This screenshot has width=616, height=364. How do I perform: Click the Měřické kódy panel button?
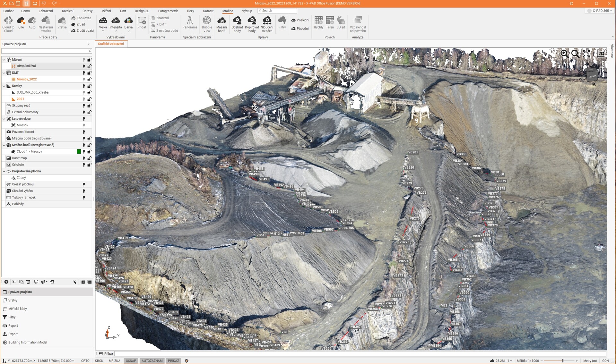(18, 309)
